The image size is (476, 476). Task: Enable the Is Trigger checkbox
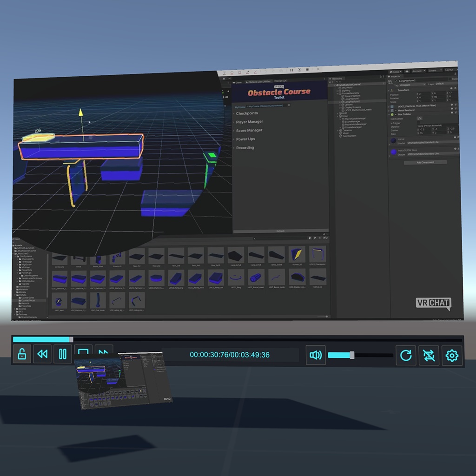click(x=418, y=122)
